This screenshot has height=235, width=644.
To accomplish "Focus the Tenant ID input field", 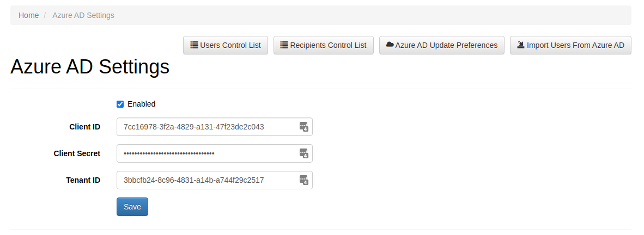I will point(214,180).
